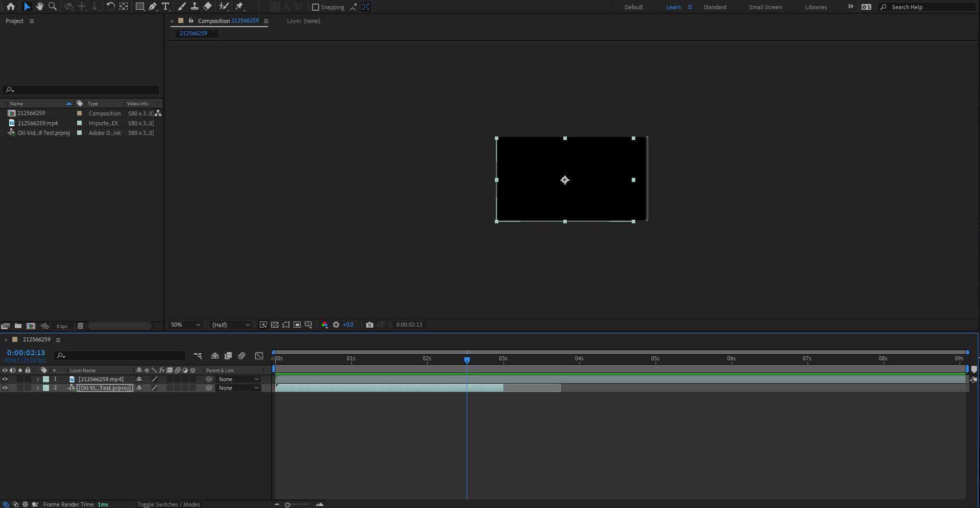
Task: Pick the Puppet Pin tool
Action: 240,7
